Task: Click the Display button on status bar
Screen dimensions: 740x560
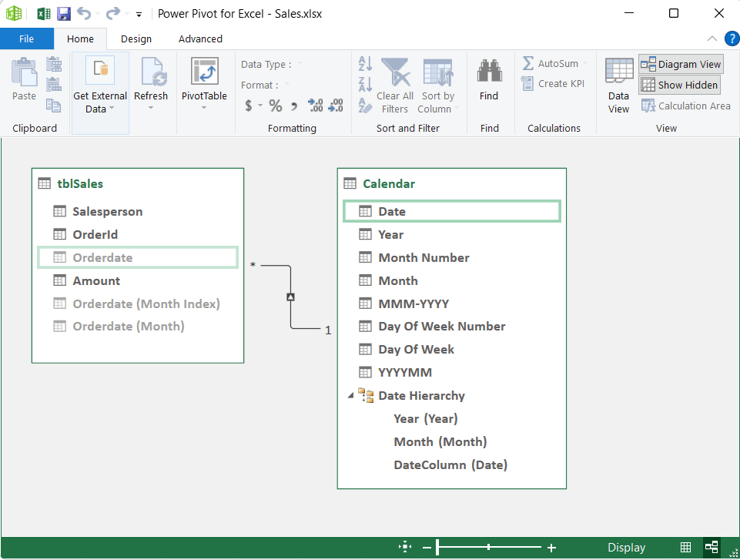Action: coord(625,547)
